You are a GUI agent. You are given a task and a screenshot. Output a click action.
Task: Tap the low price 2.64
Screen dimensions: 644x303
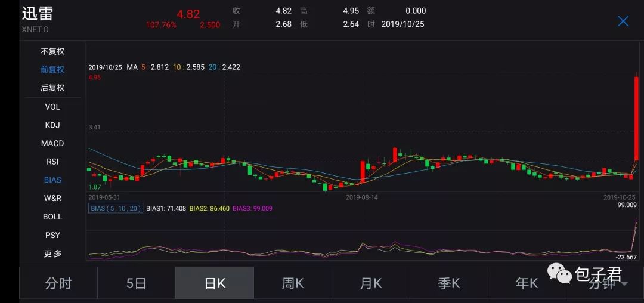351,24
